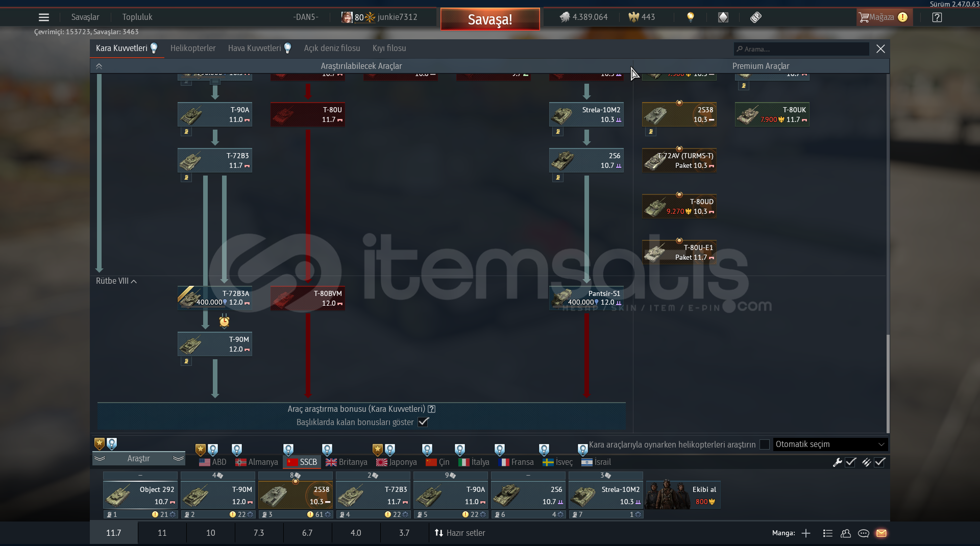
Task: Click the research timer clock icon
Action: pos(224,321)
